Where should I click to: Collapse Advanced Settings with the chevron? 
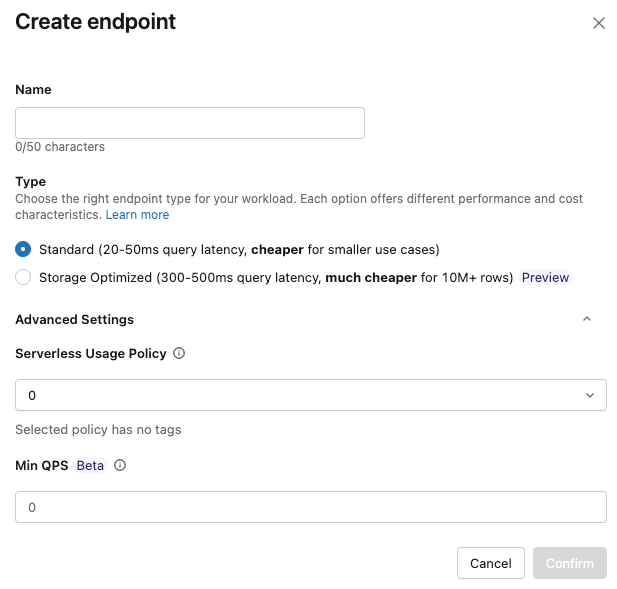(x=587, y=319)
